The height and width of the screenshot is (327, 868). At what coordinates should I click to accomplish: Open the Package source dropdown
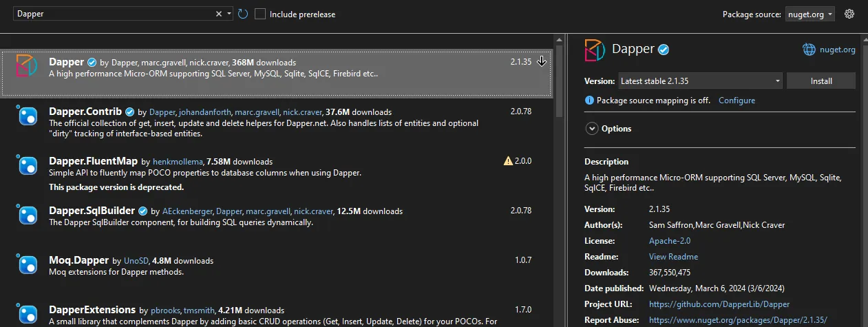click(809, 14)
